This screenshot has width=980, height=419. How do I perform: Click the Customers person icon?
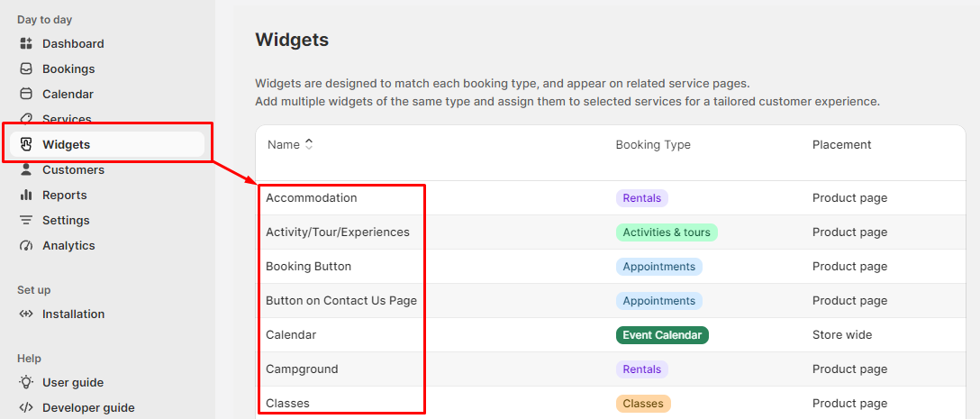25,169
